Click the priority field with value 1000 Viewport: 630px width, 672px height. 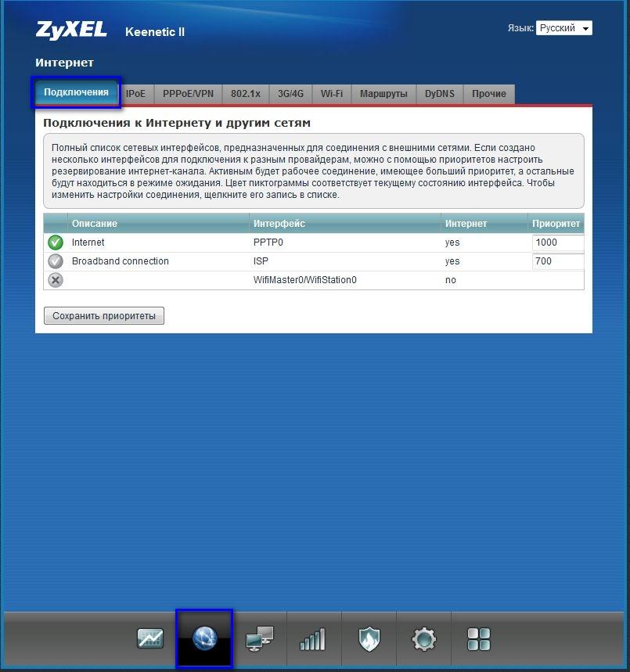click(x=557, y=243)
